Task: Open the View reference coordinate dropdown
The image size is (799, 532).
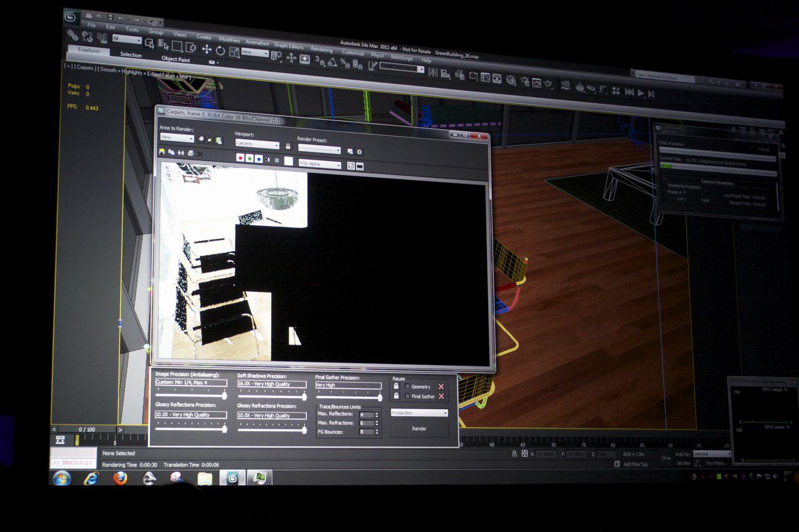Action: (255, 52)
